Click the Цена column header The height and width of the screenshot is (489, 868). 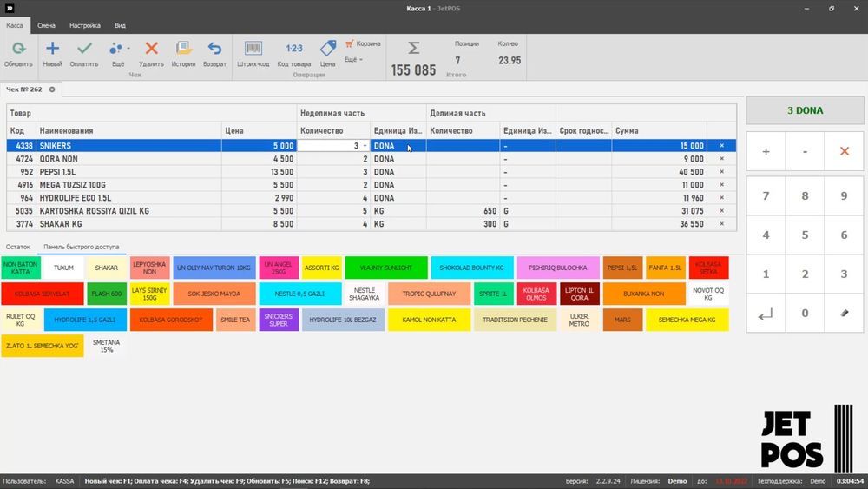point(259,130)
